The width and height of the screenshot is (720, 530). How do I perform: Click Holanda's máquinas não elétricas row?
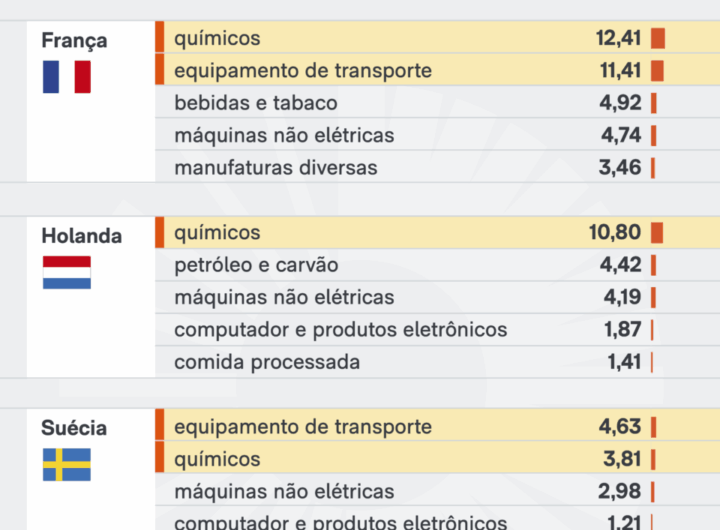coord(284,297)
